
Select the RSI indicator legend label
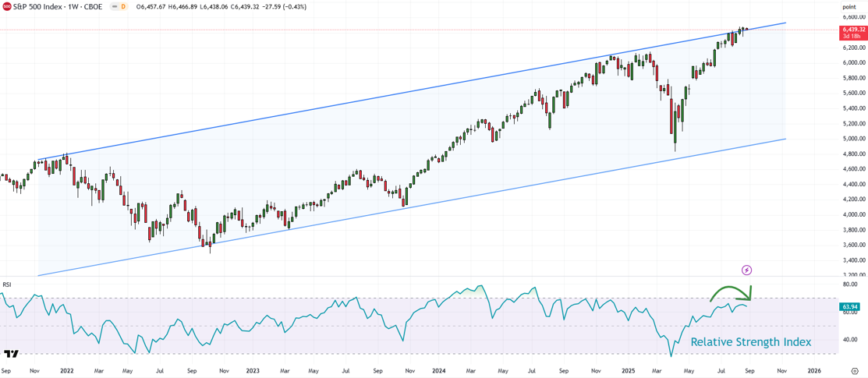[x=7, y=284]
